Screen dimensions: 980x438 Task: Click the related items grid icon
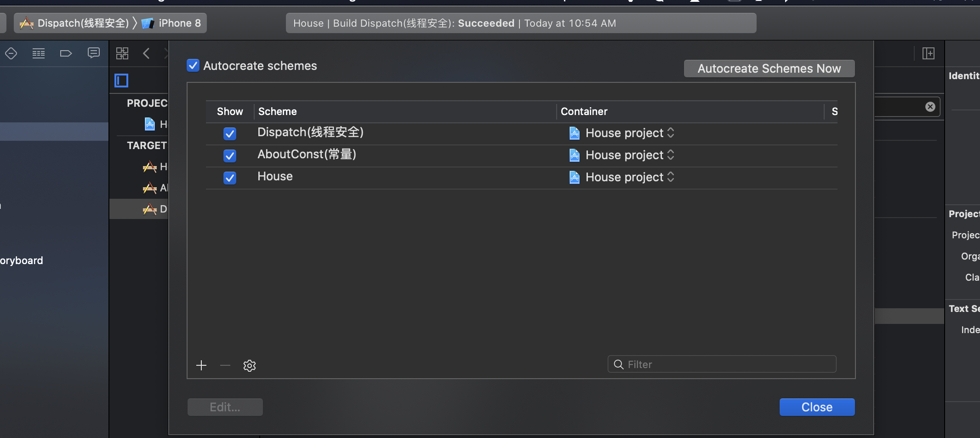click(x=122, y=53)
